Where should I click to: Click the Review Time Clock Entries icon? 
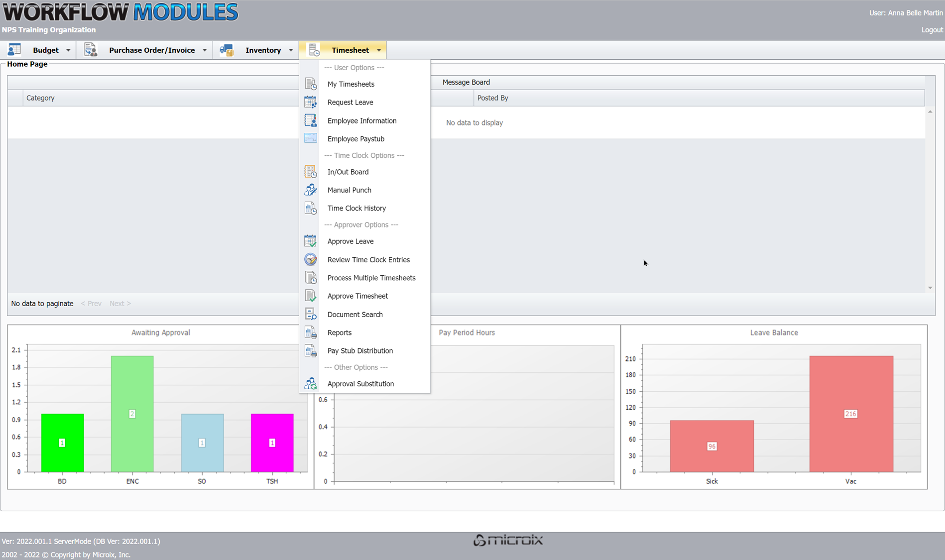(x=310, y=260)
